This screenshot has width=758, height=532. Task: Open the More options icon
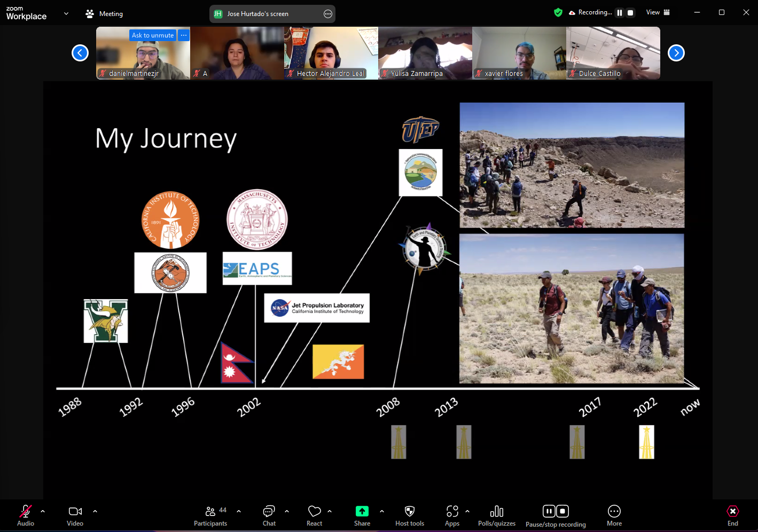614,512
